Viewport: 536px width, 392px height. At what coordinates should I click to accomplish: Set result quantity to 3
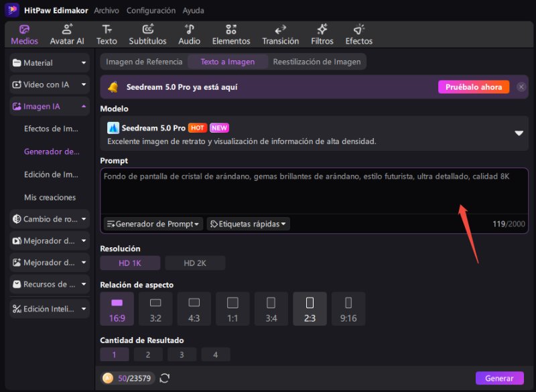click(x=182, y=354)
